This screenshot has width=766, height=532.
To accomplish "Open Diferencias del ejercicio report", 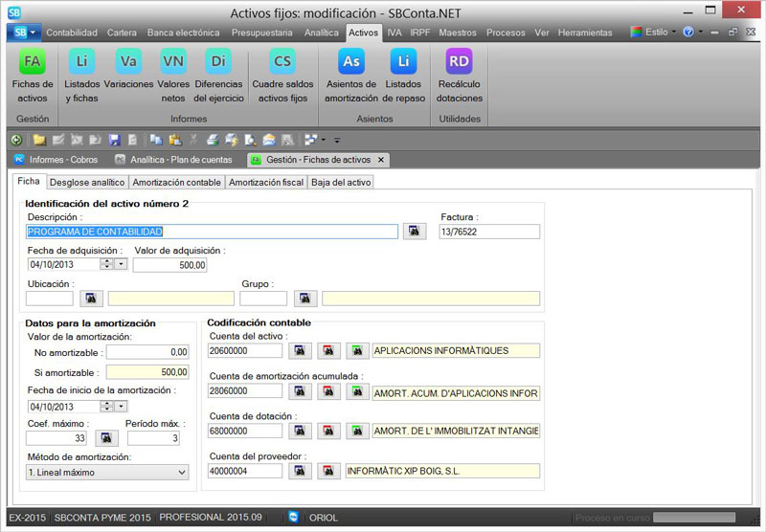I will coord(218,63).
